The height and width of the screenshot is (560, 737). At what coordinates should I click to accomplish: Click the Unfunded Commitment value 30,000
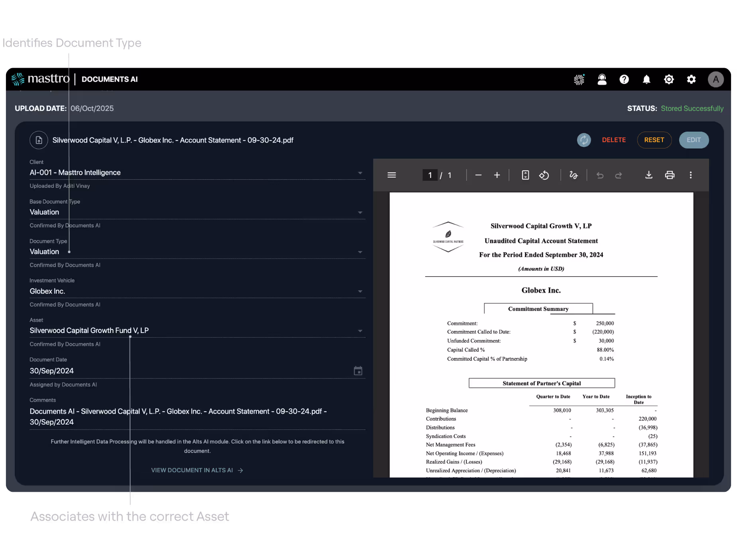[606, 341]
